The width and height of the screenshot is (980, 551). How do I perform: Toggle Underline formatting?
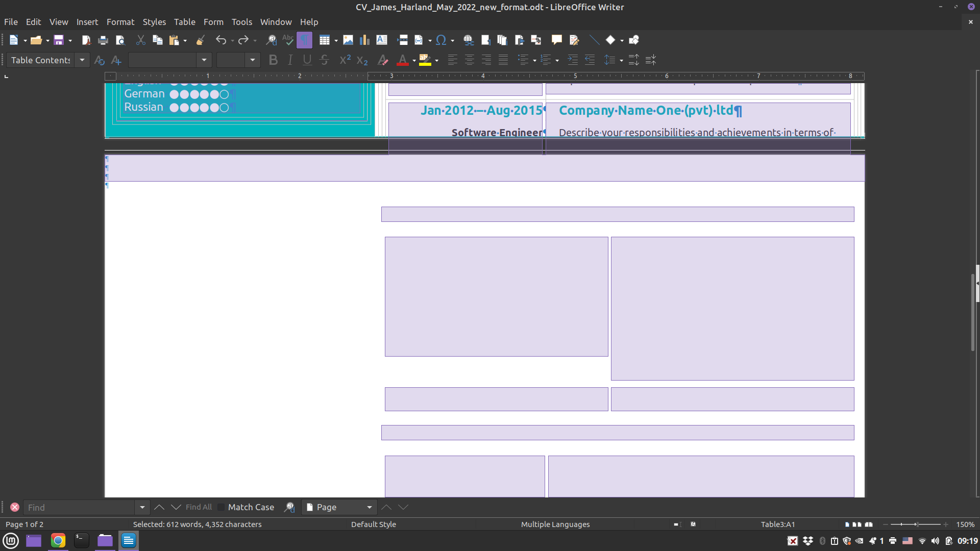point(307,60)
